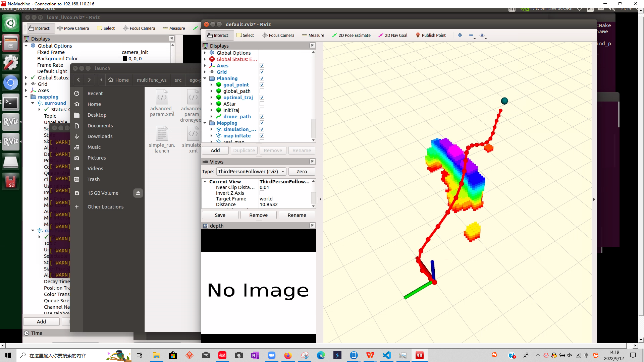Enable InitTraj display checkbox
Viewport: 644px width, 362px height.
tap(262, 110)
